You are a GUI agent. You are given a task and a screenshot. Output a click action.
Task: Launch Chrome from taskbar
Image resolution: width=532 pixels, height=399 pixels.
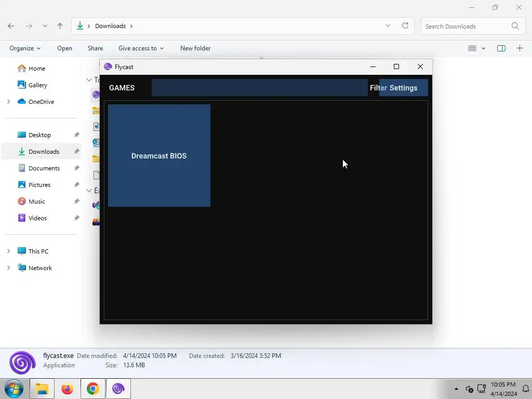coord(92,389)
